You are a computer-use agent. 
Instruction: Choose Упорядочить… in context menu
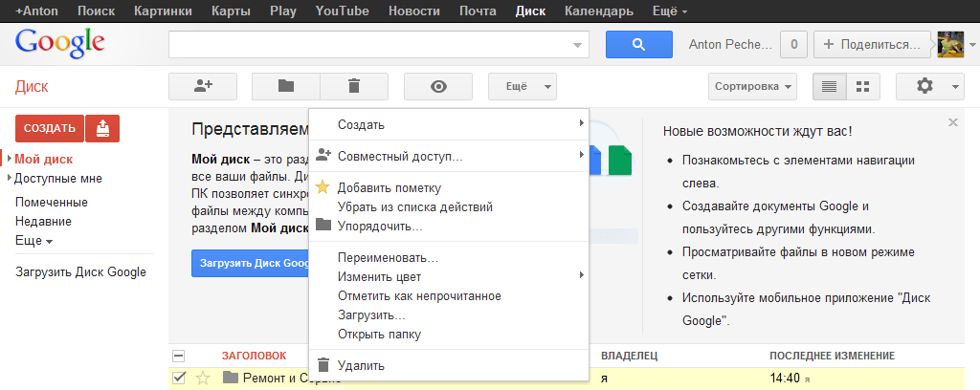449,226
